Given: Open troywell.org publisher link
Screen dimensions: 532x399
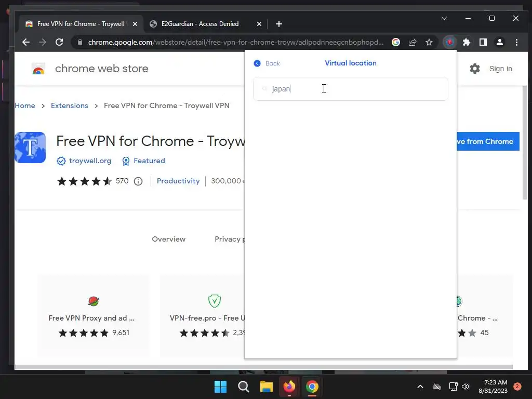Looking at the screenshot, I should point(90,161).
